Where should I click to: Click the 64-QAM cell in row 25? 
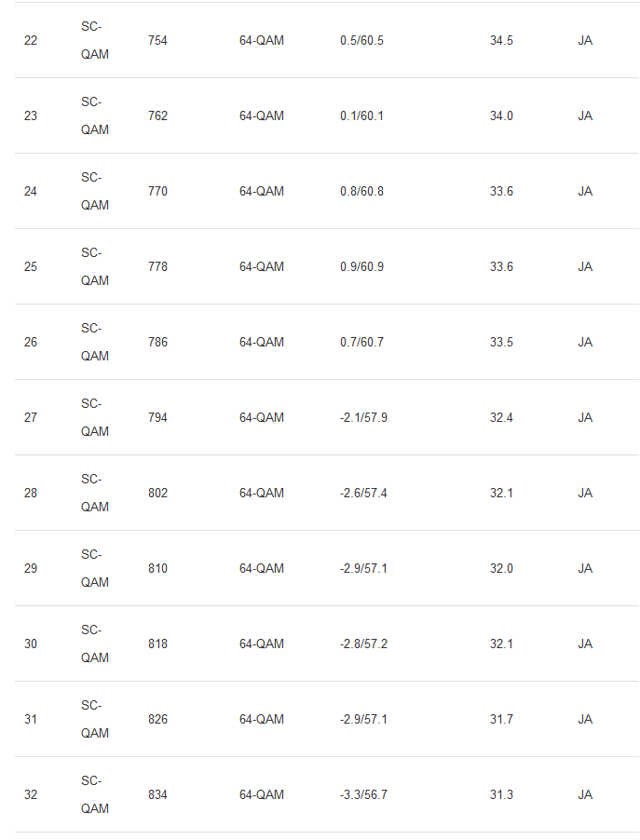point(261,267)
